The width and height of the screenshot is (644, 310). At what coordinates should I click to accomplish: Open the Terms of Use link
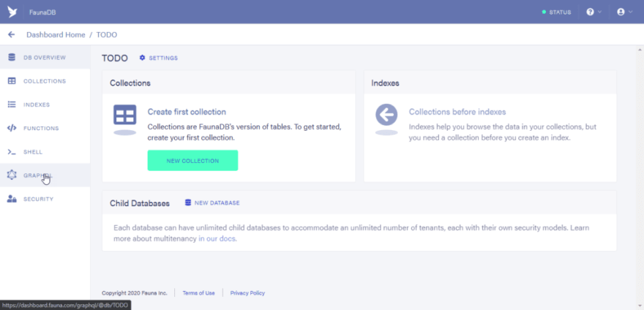(199, 293)
